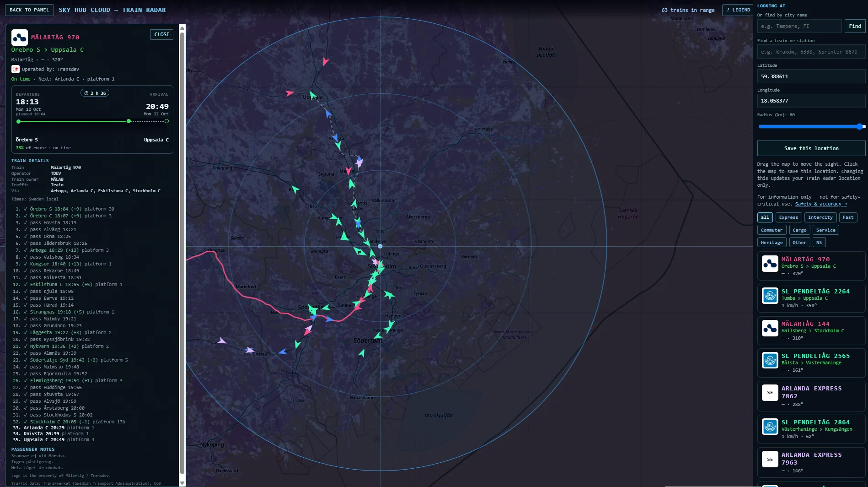868x487 pixels.
Task: Toggle the Cargo train filter
Action: pos(799,230)
